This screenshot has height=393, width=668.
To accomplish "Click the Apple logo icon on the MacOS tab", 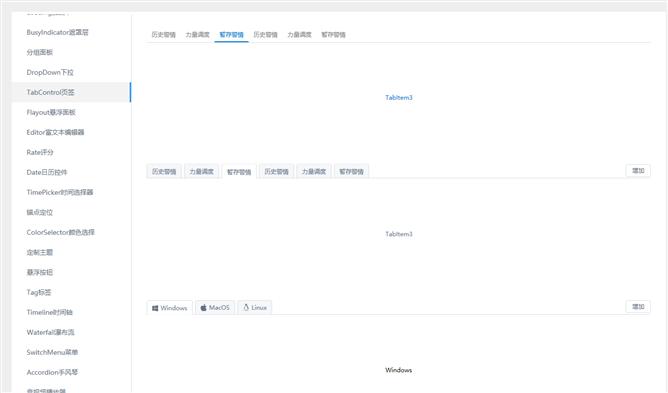I will click(x=204, y=308).
